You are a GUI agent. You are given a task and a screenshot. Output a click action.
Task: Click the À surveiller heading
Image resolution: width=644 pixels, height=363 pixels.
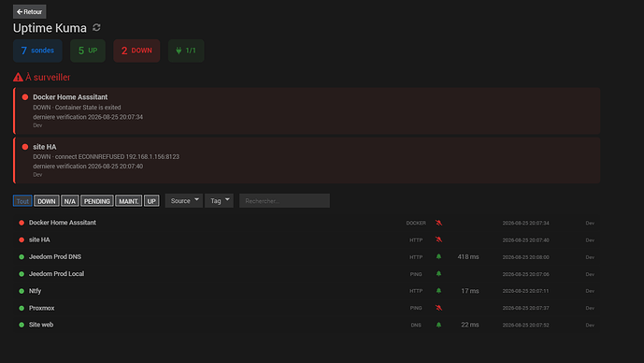pyautogui.click(x=48, y=78)
